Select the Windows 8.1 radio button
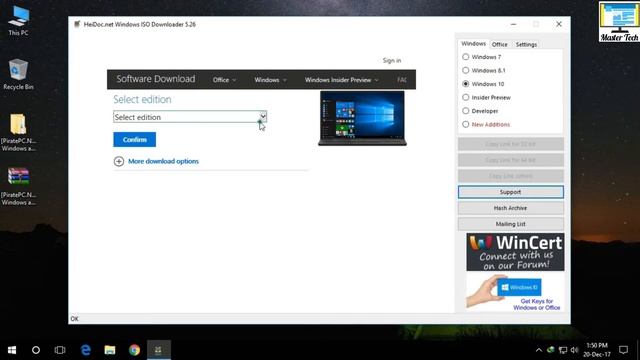640x360 pixels. pyautogui.click(x=465, y=70)
